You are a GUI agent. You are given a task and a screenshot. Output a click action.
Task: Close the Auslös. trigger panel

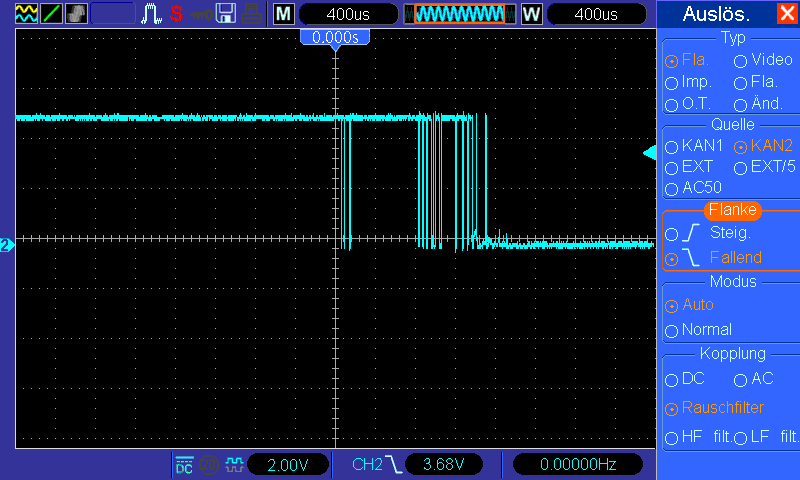[787, 14]
